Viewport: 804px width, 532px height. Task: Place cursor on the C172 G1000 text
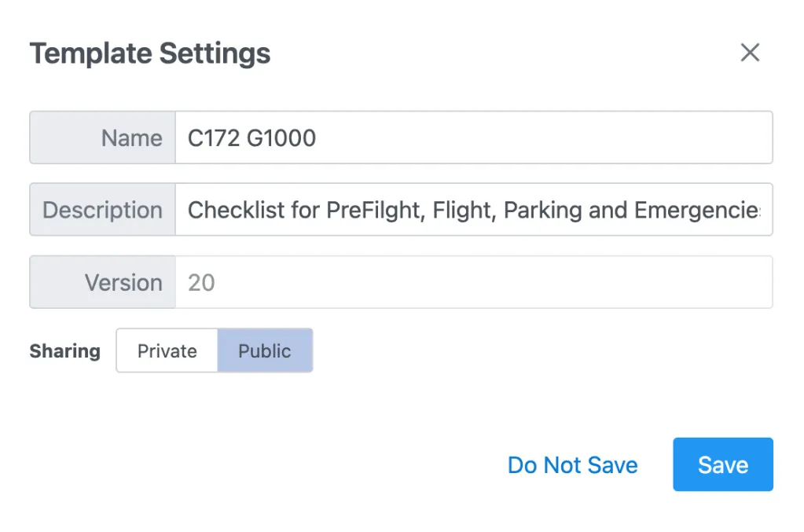pyautogui.click(x=251, y=138)
